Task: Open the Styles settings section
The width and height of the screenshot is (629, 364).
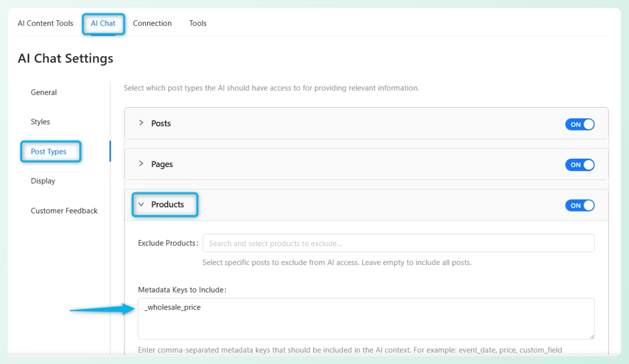Action: pyautogui.click(x=40, y=122)
